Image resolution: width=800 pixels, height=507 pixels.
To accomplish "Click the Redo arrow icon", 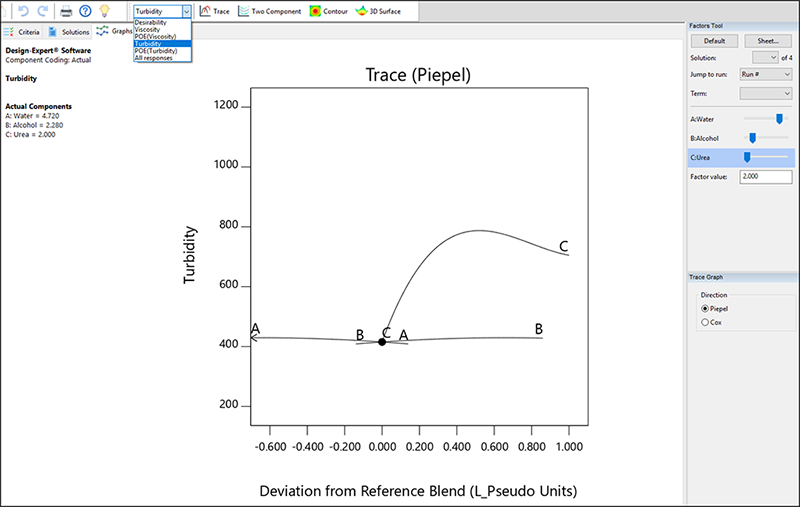I will click(41, 11).
